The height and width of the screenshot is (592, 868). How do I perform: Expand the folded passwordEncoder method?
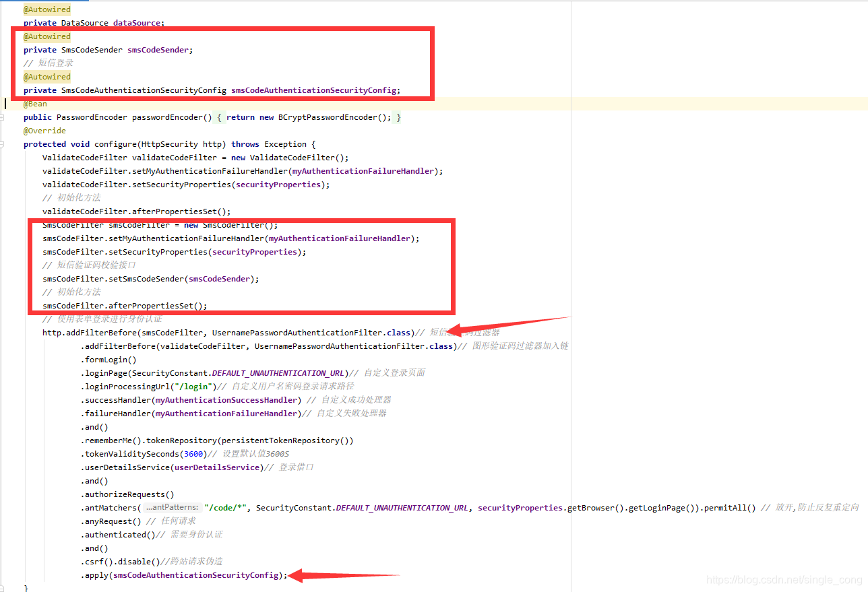pos(3,117)
